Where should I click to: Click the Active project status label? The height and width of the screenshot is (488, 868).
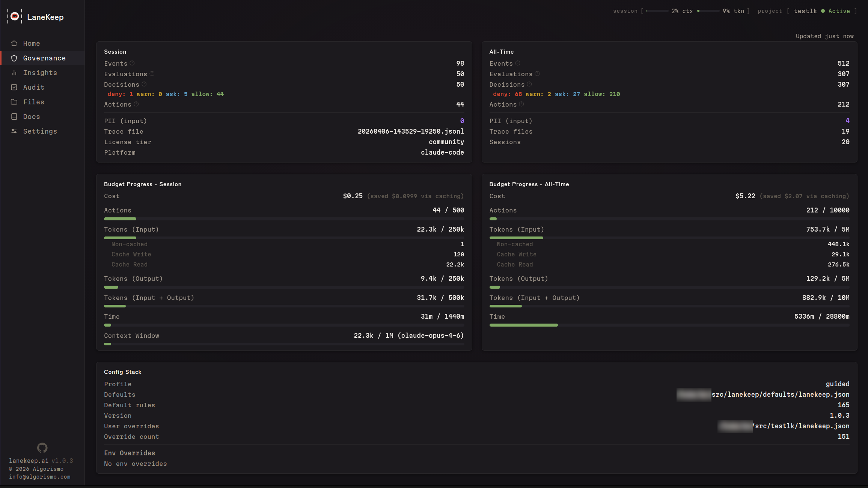839,11
